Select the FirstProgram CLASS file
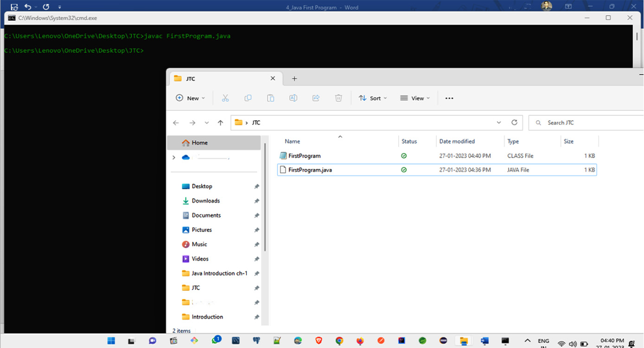The width and height of the screenshot is (644, 348). 304,156
